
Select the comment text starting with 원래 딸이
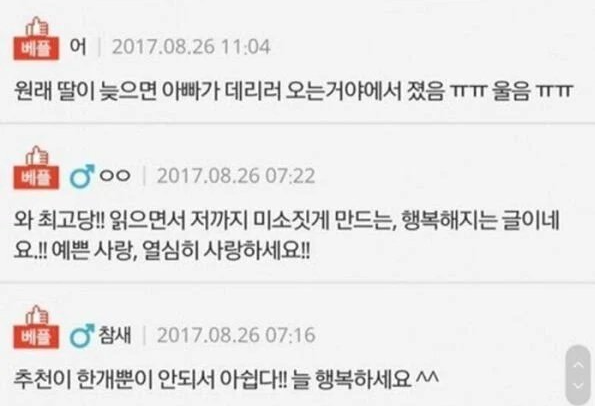(x=293, y=91)
